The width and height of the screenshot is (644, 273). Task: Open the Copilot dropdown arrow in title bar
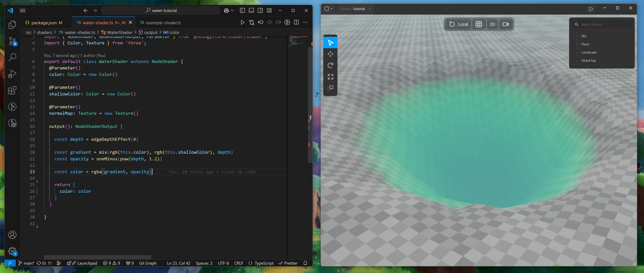(232, 11)
